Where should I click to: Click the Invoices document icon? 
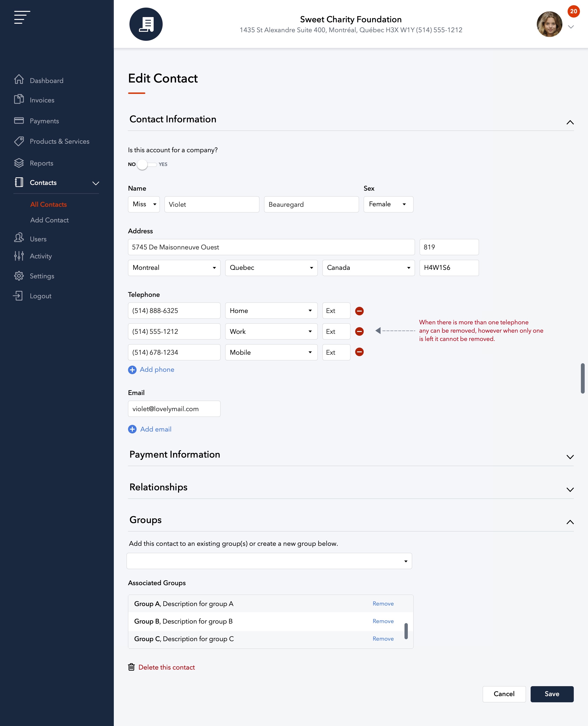click(x=19, y=99)
